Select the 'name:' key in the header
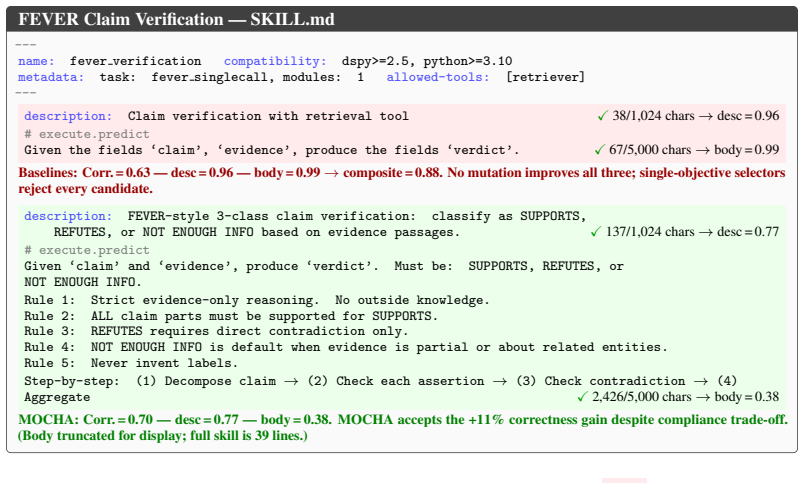 point(36,61)
